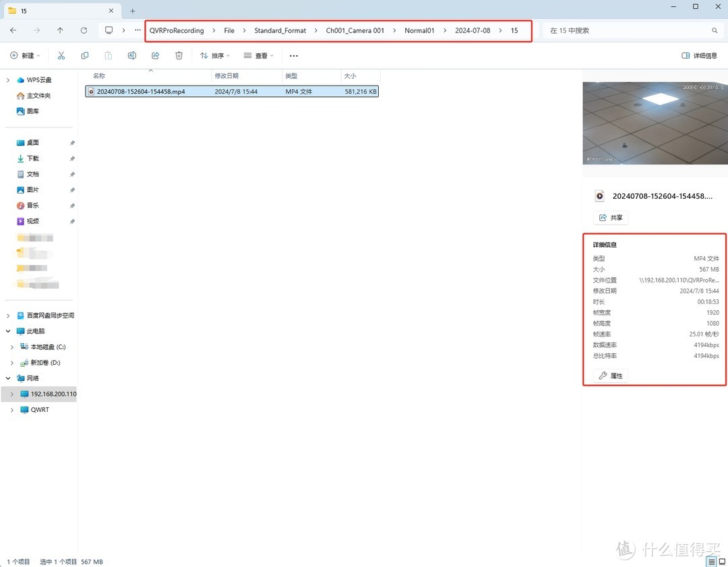Click the Delete trash can icon
The height and width of the screenshot is (567, 728).
[179, 55]
